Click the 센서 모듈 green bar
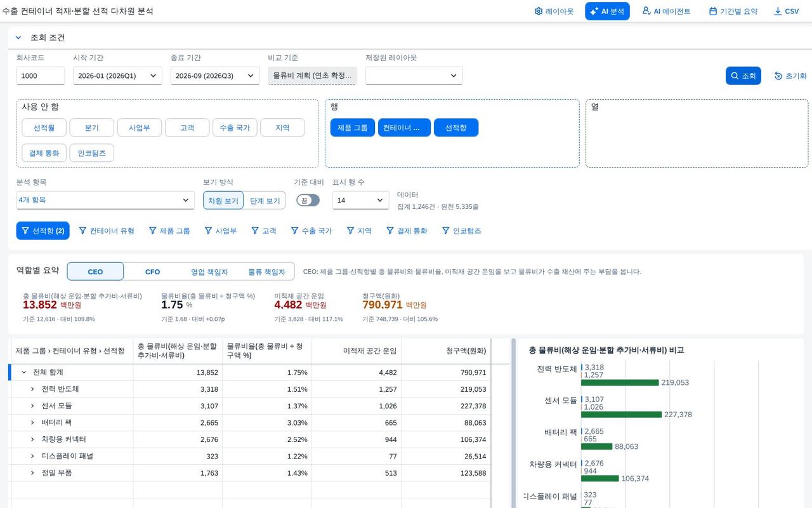The height and width of the screenshot is (508, 812). pyautogui.click(x=621, y=415)
